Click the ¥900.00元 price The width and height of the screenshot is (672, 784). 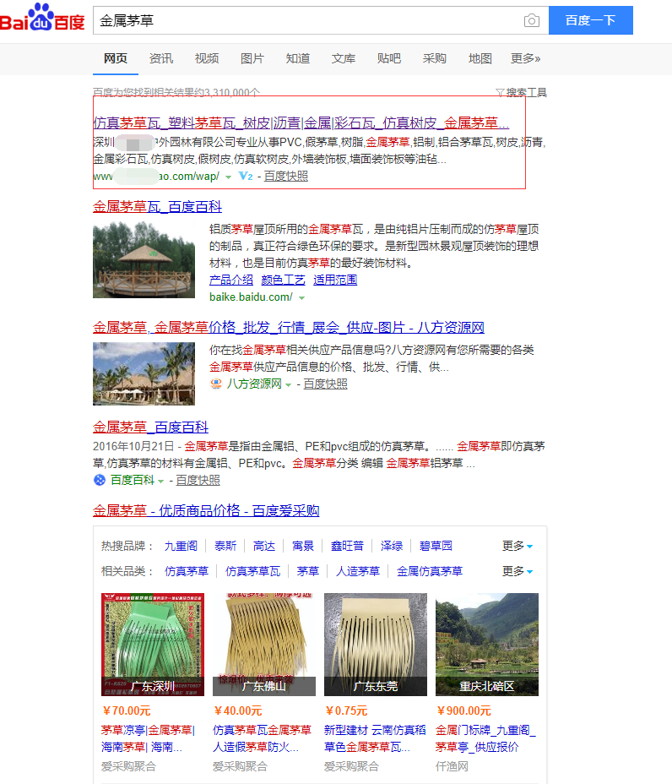[x=463, y=710]
